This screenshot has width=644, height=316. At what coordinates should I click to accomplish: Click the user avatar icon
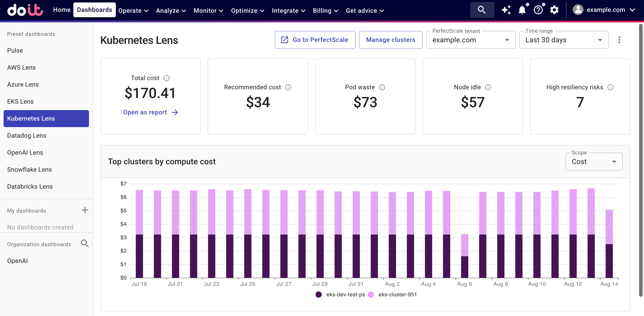coord(578,10)
